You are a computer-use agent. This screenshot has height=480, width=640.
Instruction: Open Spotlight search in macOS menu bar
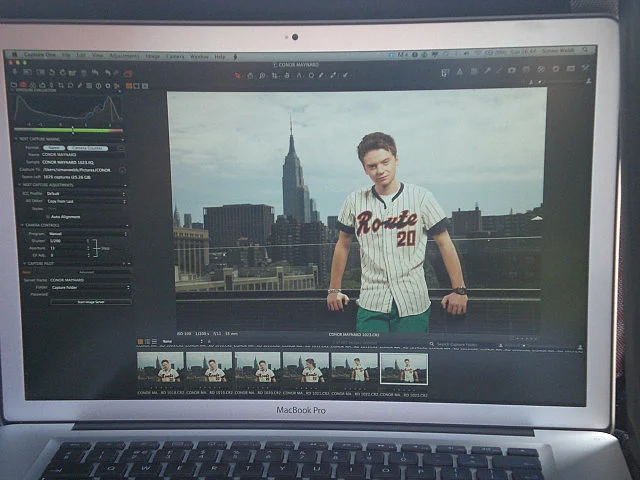click(585, 50)
